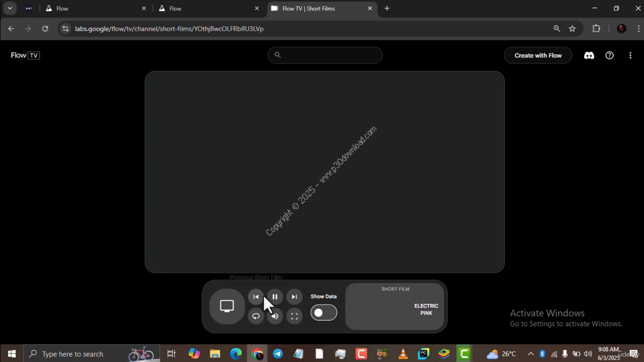This screenshot has height=362, width=644.
Task: Open File Explorer from the taskbar
Action: pyautogui.click(x=215, y=354)
